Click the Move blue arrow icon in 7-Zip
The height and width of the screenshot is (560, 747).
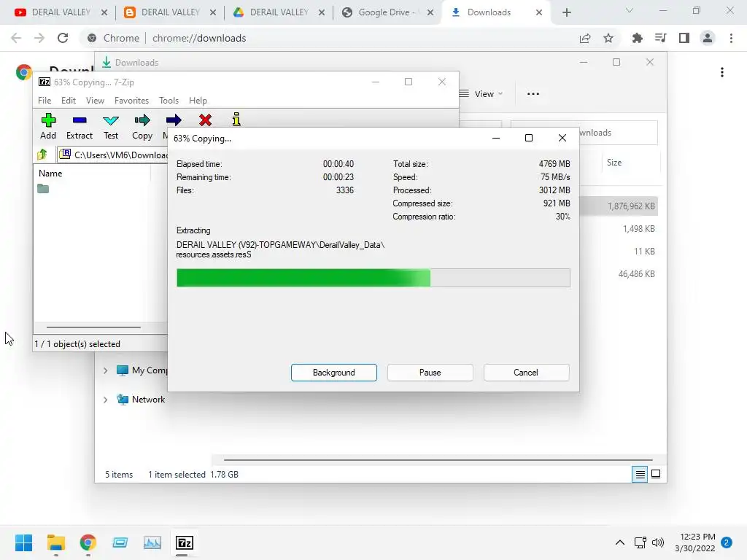(174, 120)
